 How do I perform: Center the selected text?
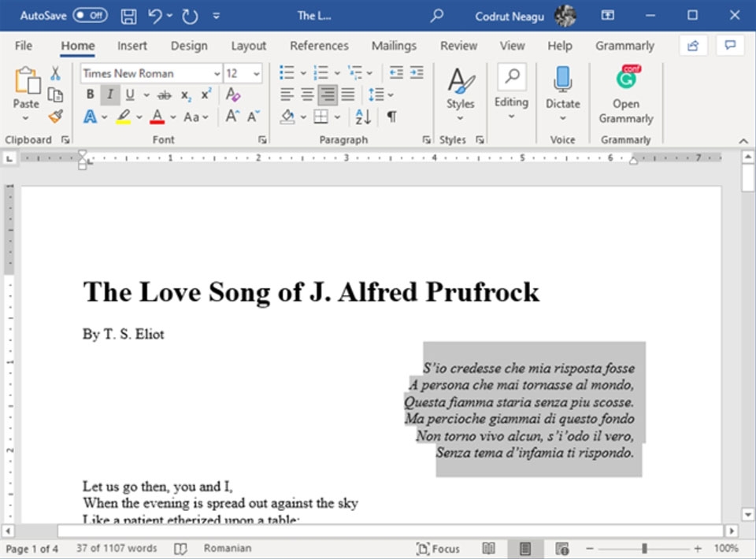307,94
